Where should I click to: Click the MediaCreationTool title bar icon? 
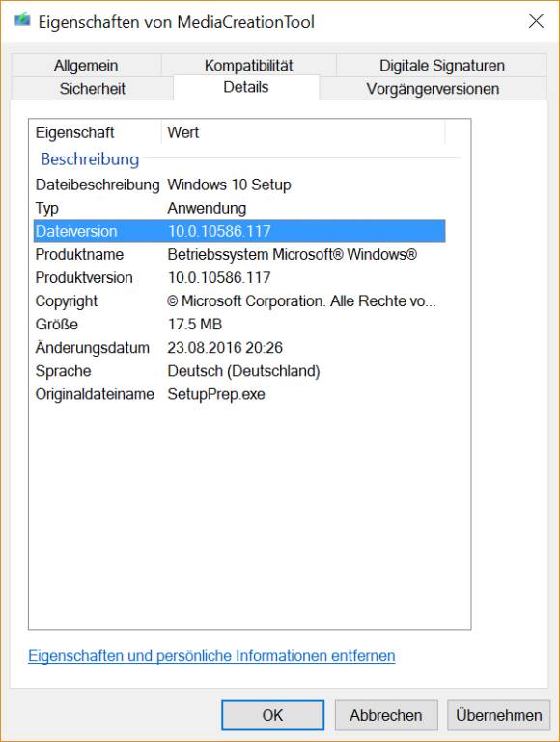point(22,20)
